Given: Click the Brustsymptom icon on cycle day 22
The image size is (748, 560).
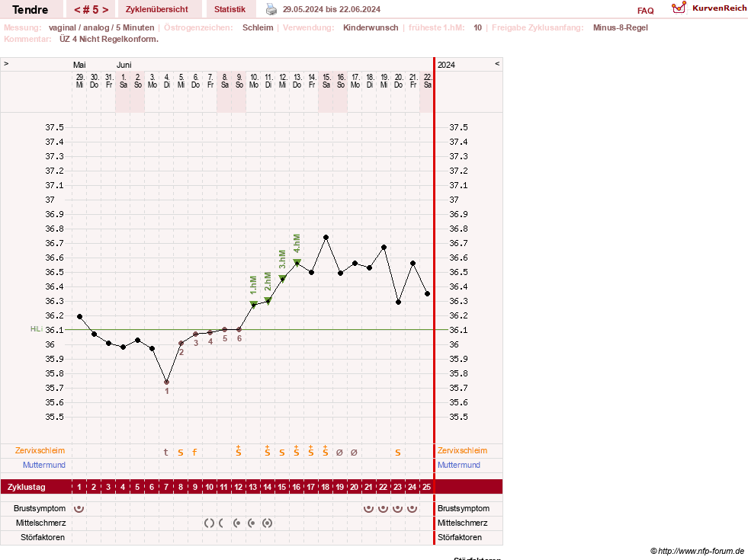Looking at the screenshot, I should pyautogui.click(x=383, y=508).
